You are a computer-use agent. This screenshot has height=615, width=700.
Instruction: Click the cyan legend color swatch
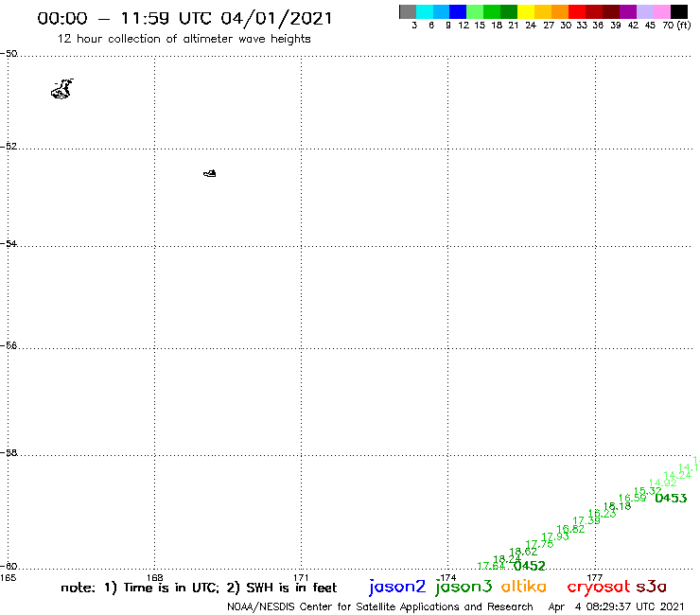click(x=425, y=11)
